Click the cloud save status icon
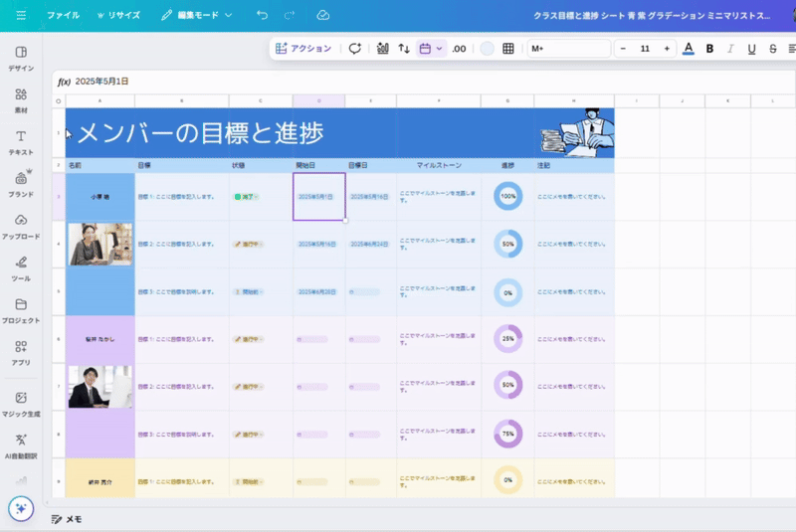 323,15
